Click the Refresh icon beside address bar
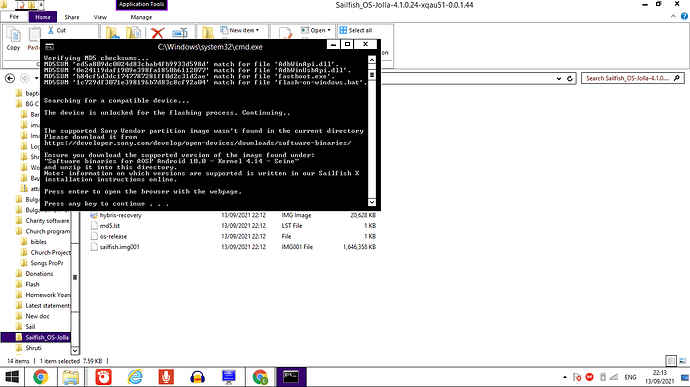This screenshot has width=690, height=387. [569, 78]
